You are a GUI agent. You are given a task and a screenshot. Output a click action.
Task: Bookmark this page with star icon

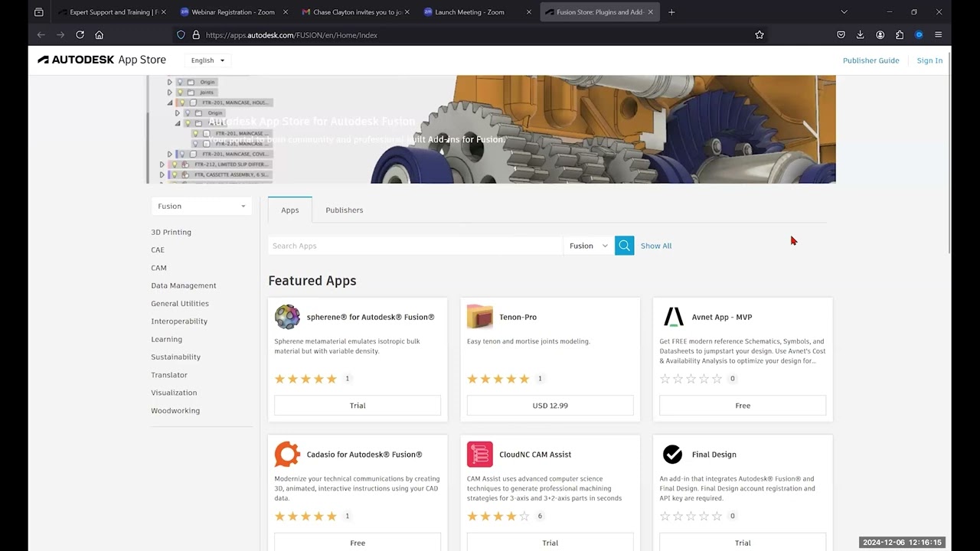pyautogui.click(x=759, y=34)
